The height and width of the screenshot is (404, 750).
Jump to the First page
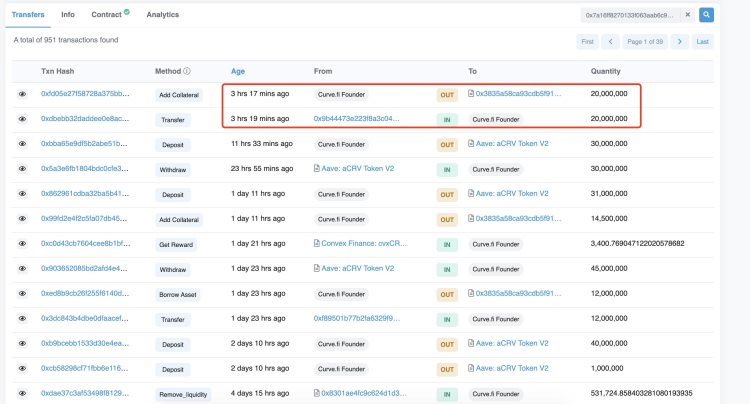587,41
